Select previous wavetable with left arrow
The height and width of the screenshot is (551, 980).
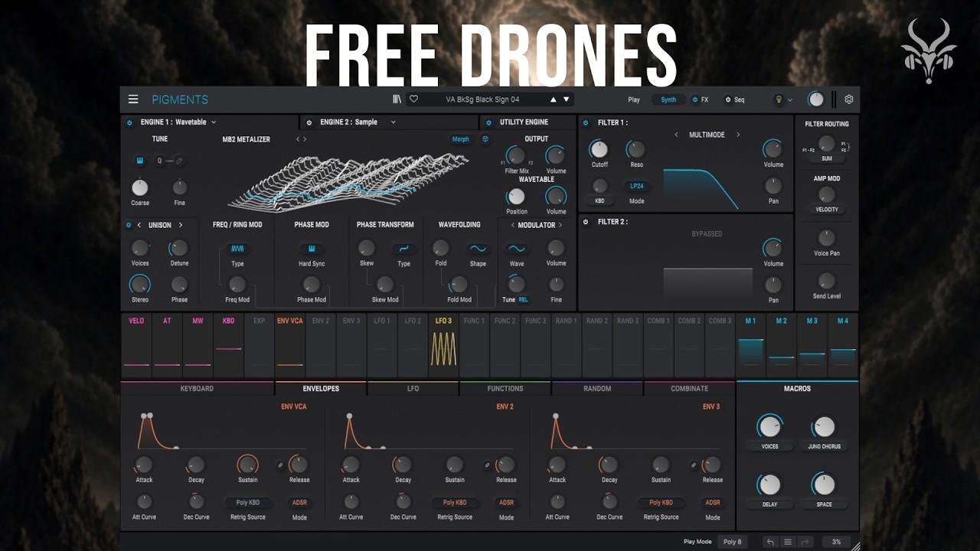[x=299, y=139]
